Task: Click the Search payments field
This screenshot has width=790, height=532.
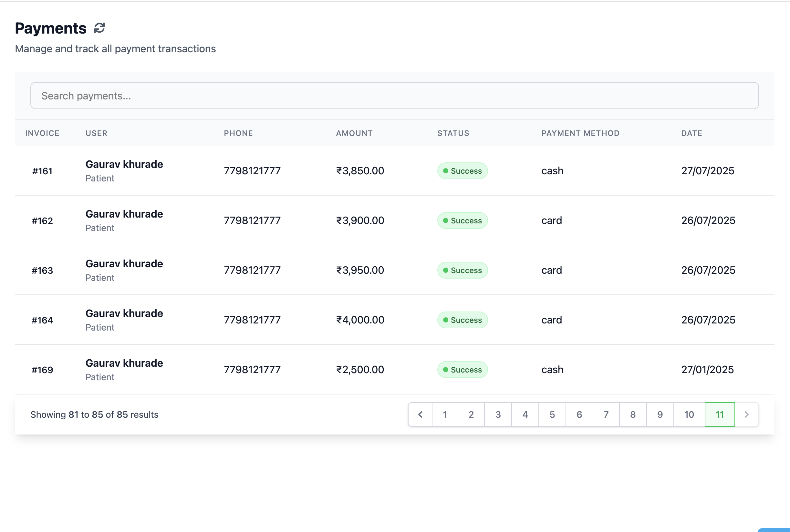Action: click(x=394, y=96)
